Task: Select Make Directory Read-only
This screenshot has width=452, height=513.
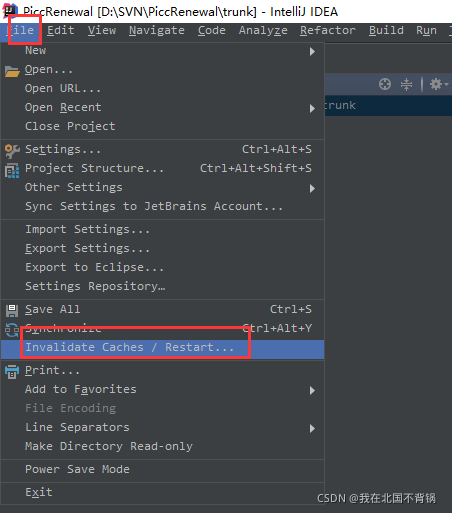Action: 162,447
